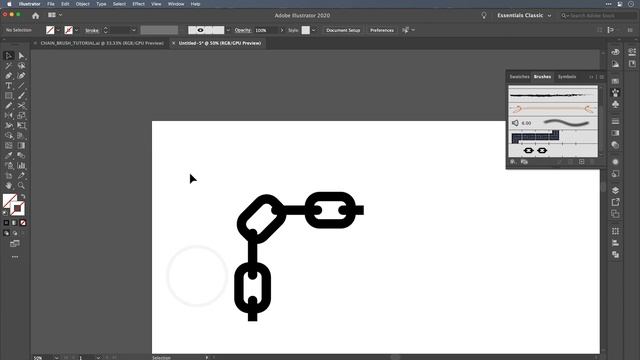Click the Stroke label link
Image resolution: width=640 pixels, height=360 pixels.
point(92,31)
